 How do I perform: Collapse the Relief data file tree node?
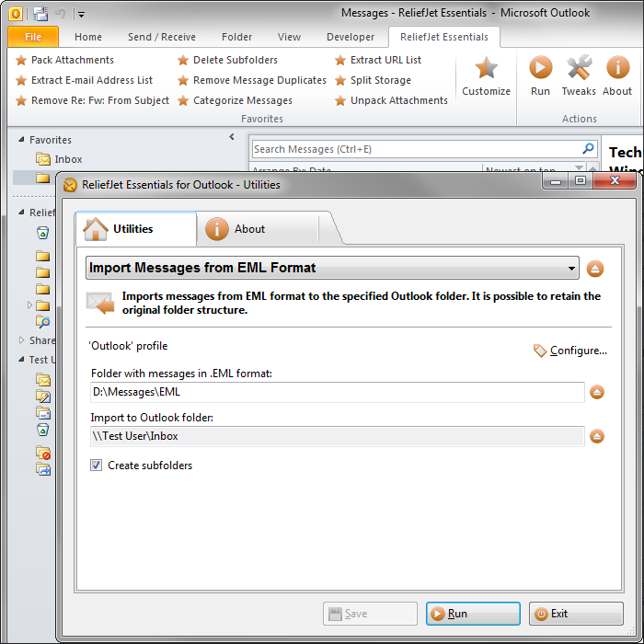pyautogui.click(x=21, y=213)
